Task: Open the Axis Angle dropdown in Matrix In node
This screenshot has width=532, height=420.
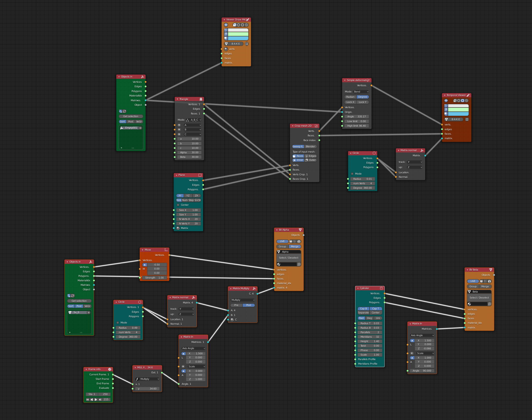Action: click(x=193, y=348)
